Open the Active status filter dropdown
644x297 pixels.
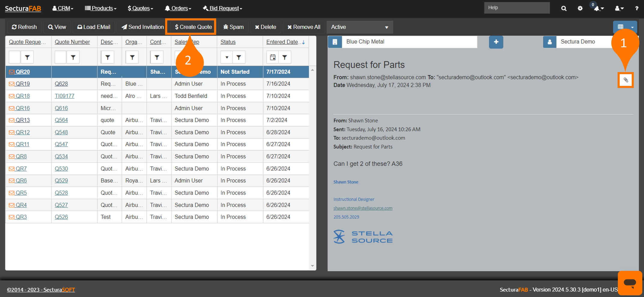click(360, 27)
